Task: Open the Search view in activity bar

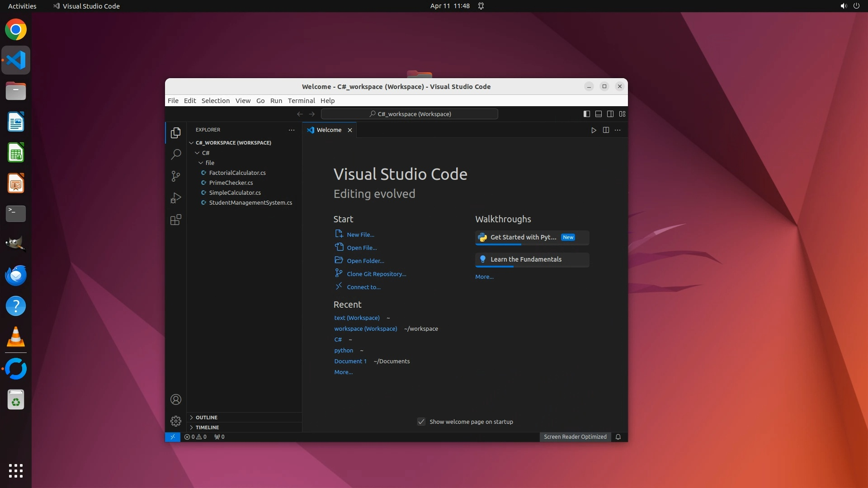Action: (x=176, y=155)
